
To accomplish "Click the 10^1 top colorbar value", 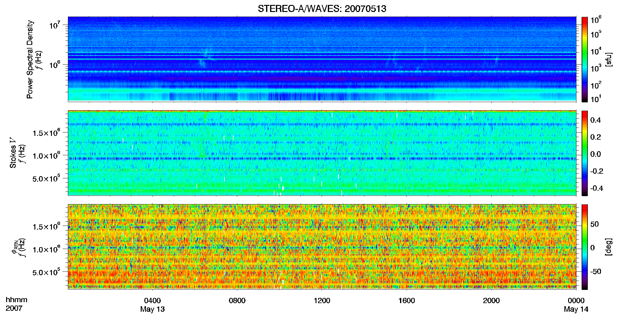I will pyautogui.click(x=596, y=99).
